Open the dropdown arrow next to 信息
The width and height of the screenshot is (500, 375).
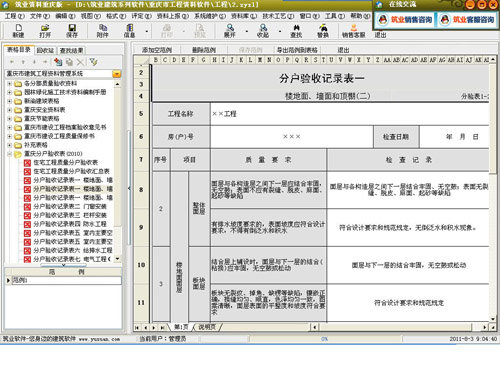(x=147, y=31)
